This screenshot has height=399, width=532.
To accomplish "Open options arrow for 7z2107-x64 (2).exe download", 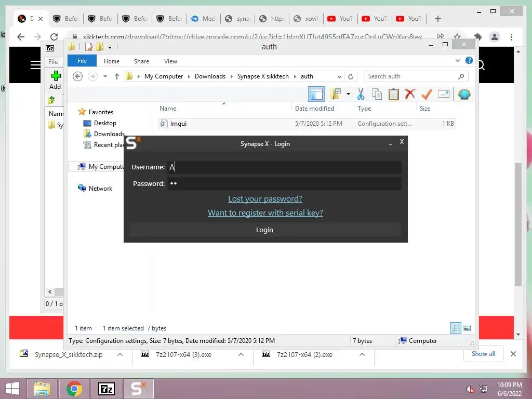I will tap(362, 354).
